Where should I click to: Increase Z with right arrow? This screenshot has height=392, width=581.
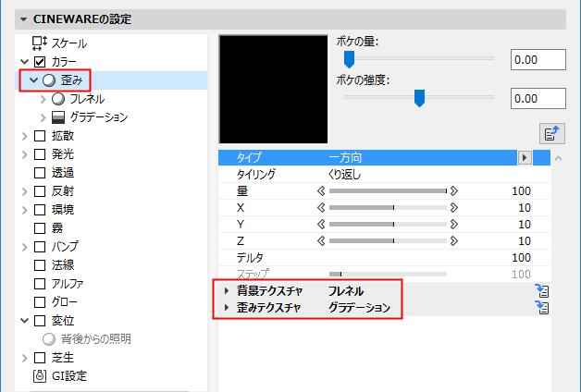pos(454,241)
